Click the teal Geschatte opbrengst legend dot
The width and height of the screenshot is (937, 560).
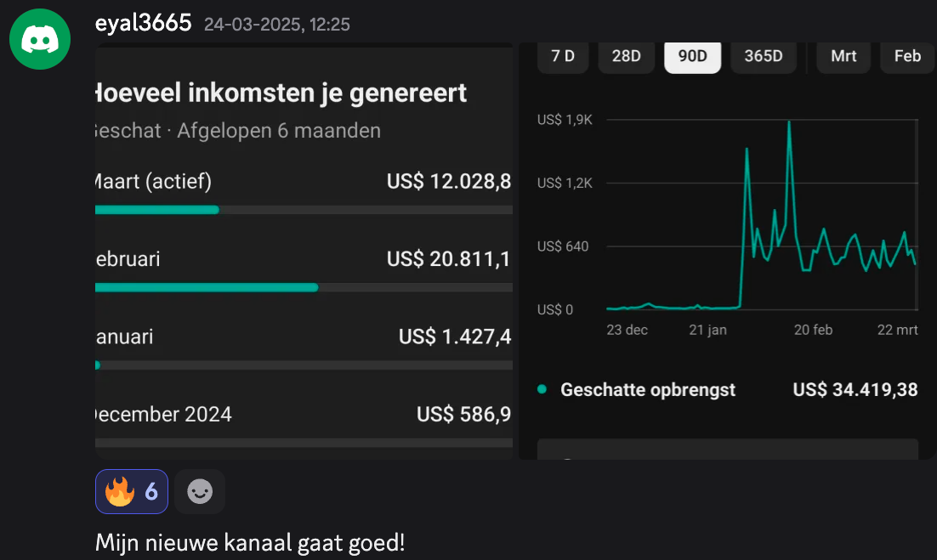[542, 390]
